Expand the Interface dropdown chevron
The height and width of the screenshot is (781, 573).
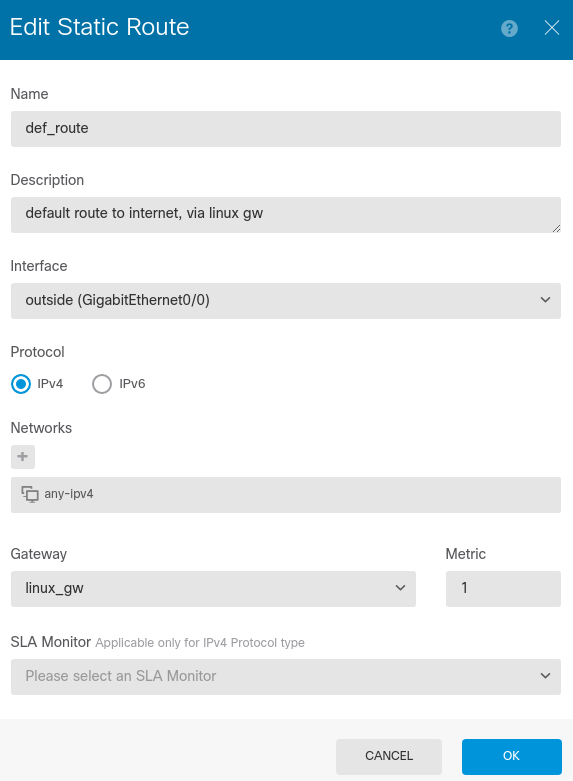(x=546, y=300)
